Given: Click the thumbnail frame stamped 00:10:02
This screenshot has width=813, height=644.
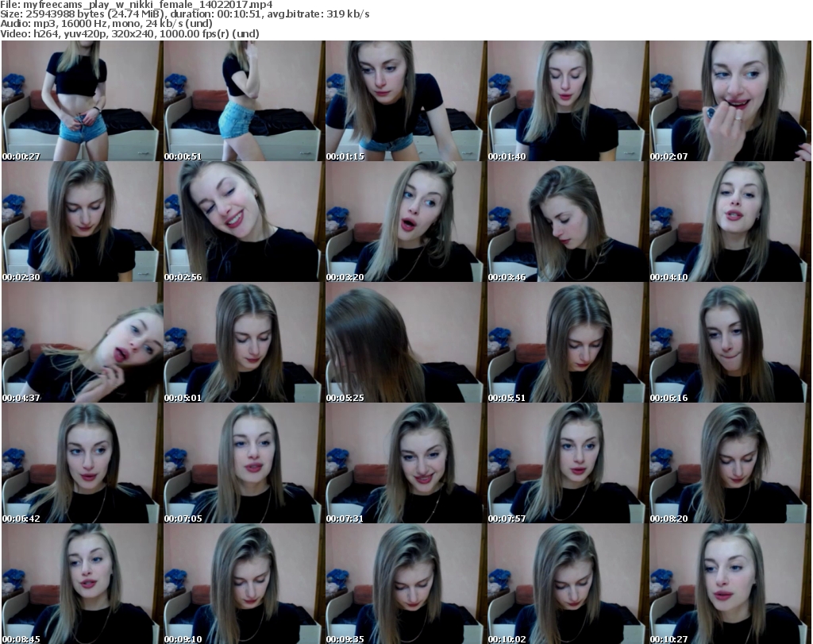Looking at the screenshot, I should pyautogui.click(x=568, y=584).
